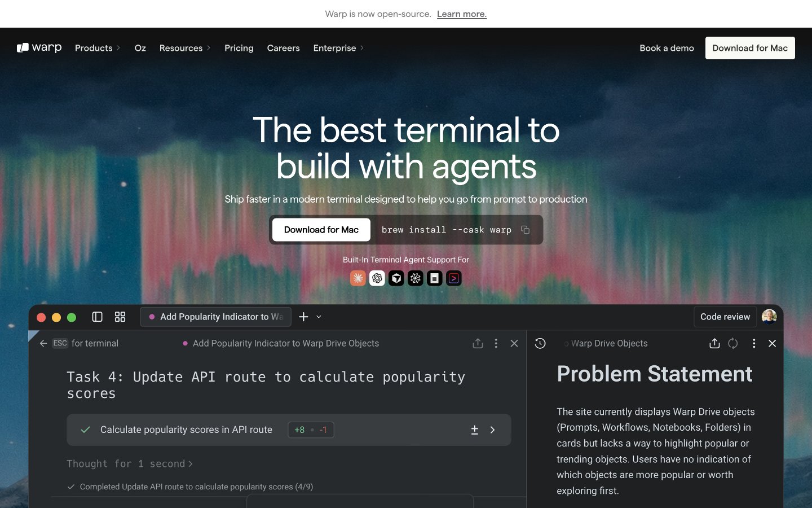The width and height of the screenshot is (812, 508).
Task: Expand the Calculate popularity scores diff
Action: coord(492,430)
